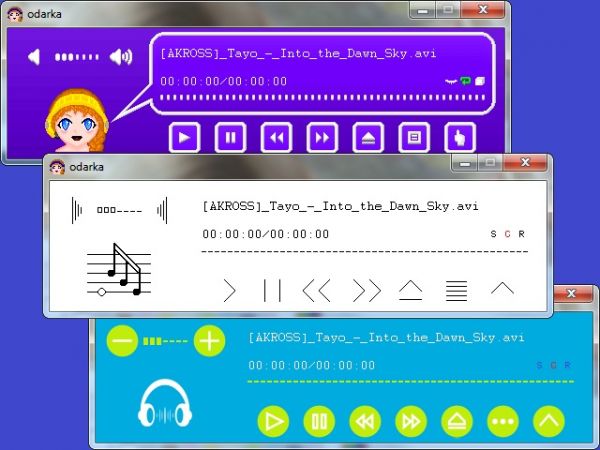Toggle the green repeat icon in purple window
600x450 pixels.
coord(465,81)
